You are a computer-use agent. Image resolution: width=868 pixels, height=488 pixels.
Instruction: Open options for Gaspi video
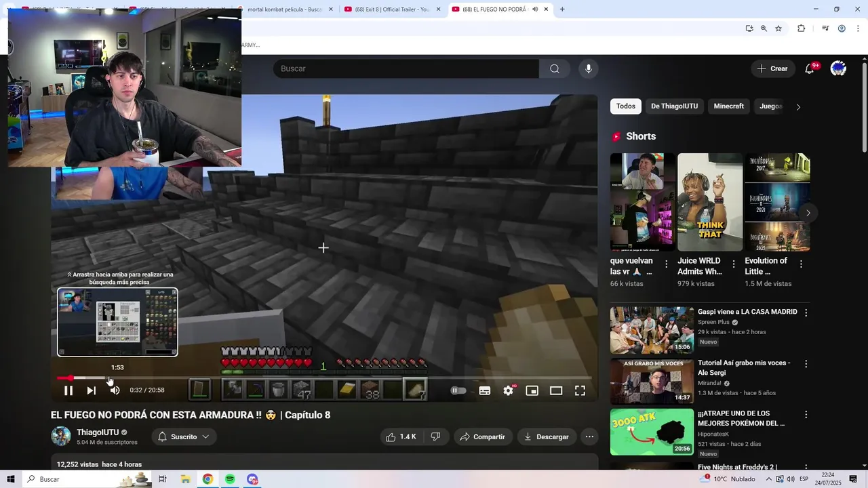(x=806, y=312)
